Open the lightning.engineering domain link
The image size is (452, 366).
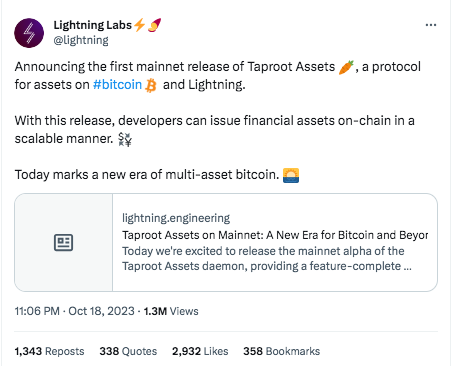[x=176, y=218]
